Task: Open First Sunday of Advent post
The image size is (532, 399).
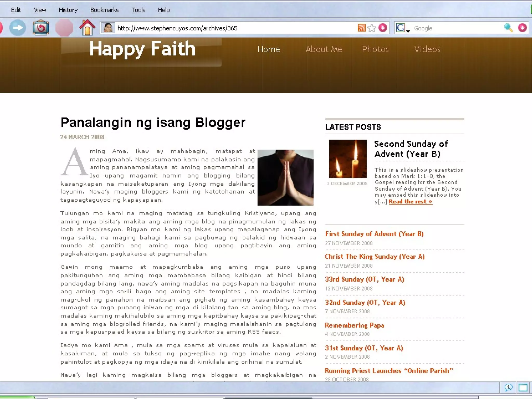Action: (x=374, y=234)
